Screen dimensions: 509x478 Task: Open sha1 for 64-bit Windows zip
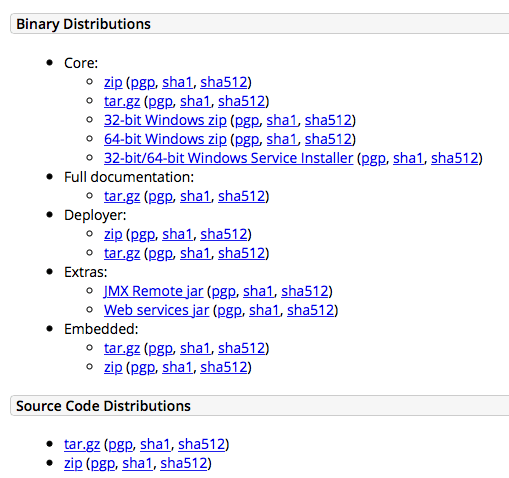point(282,139)
